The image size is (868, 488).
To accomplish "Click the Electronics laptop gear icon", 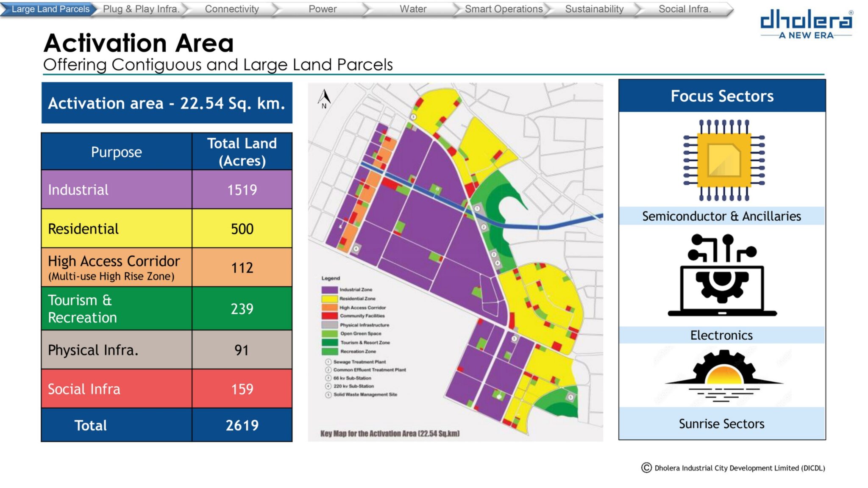I will [722, 275].
